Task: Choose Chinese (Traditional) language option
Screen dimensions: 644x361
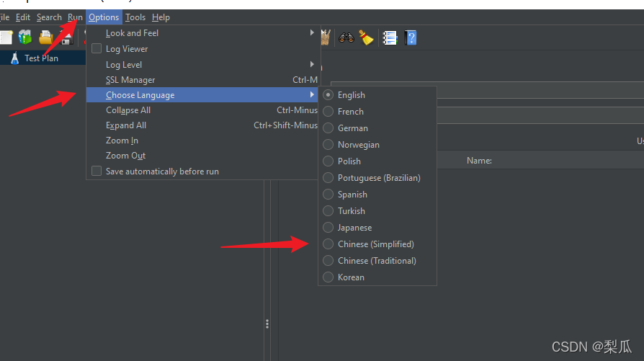Action: click(328, 260)
